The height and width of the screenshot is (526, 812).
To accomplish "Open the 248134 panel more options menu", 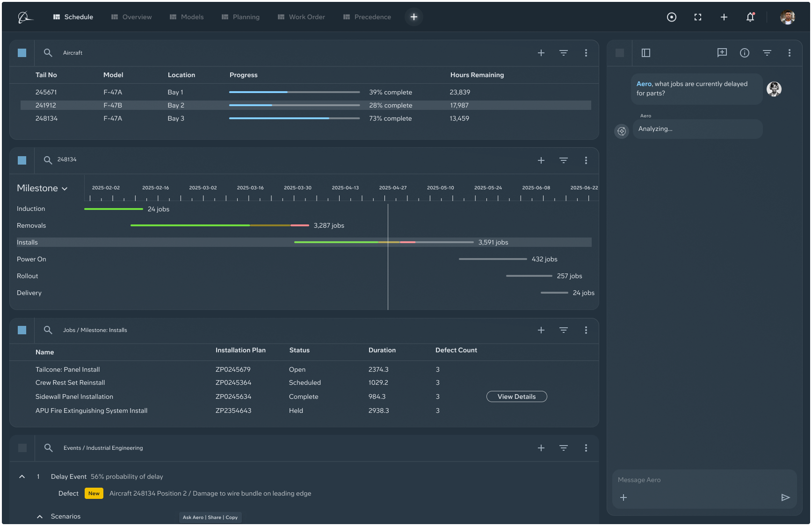I will point(586,160).
